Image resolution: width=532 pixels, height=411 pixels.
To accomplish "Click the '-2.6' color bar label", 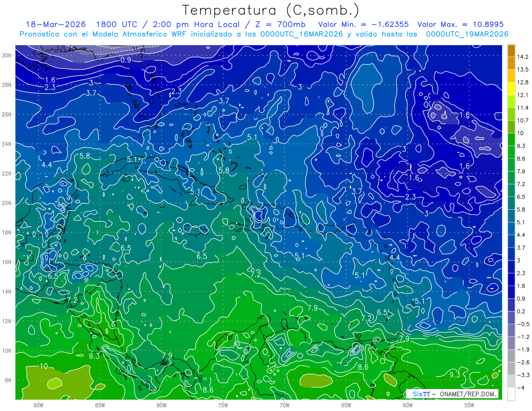I will [x=522, y=362].
